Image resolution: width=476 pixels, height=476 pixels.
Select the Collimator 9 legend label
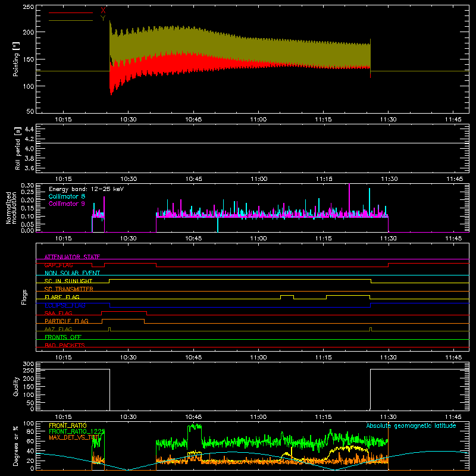[67, 203]
